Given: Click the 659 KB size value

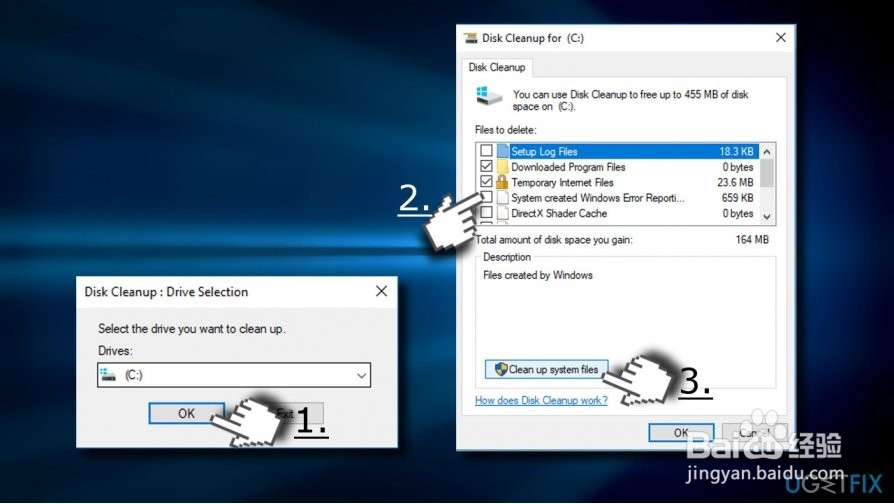Looking at the screenshot, I should click(737, 198).
